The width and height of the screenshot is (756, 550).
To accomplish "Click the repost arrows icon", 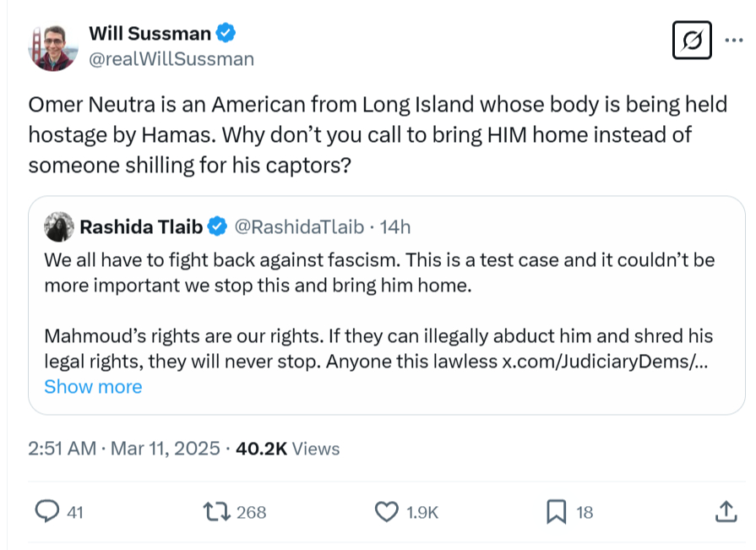I will (x=218, y=511).
